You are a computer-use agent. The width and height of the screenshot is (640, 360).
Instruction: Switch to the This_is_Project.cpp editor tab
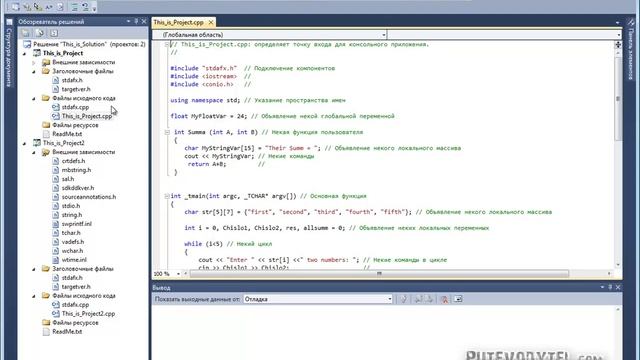178,22
